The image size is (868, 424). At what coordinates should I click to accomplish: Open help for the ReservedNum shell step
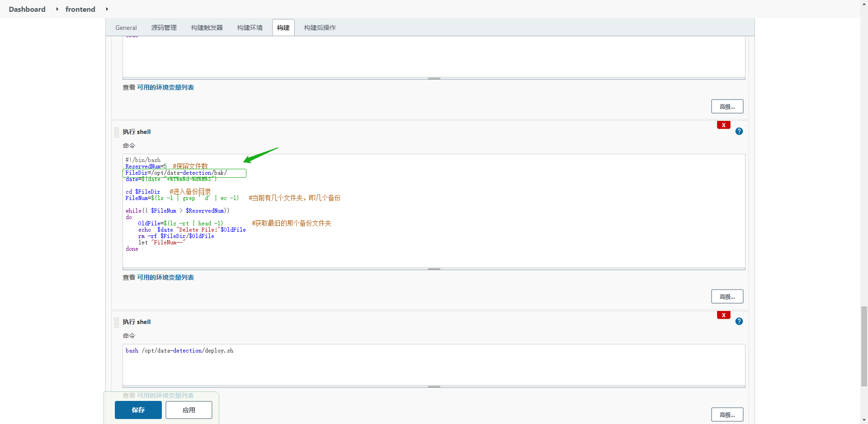coord(739,131)
